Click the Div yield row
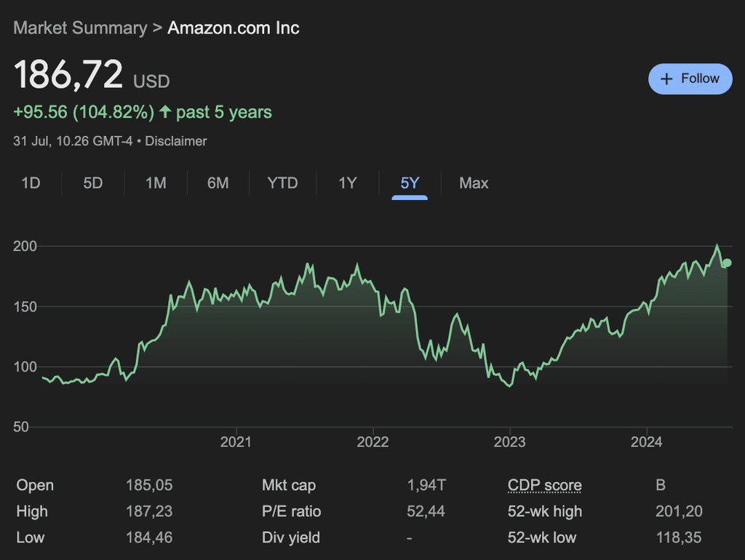Image resolution: width=745 pixels, height=560 pixels. [291, 537]
